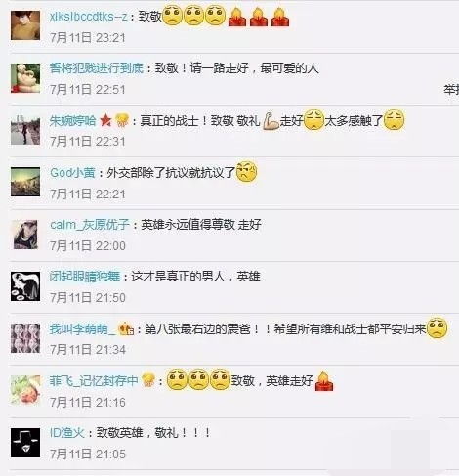Click the crown badge next to 朱婉婷哈
This screenshot has width=459, height=476.
(122, 120)
